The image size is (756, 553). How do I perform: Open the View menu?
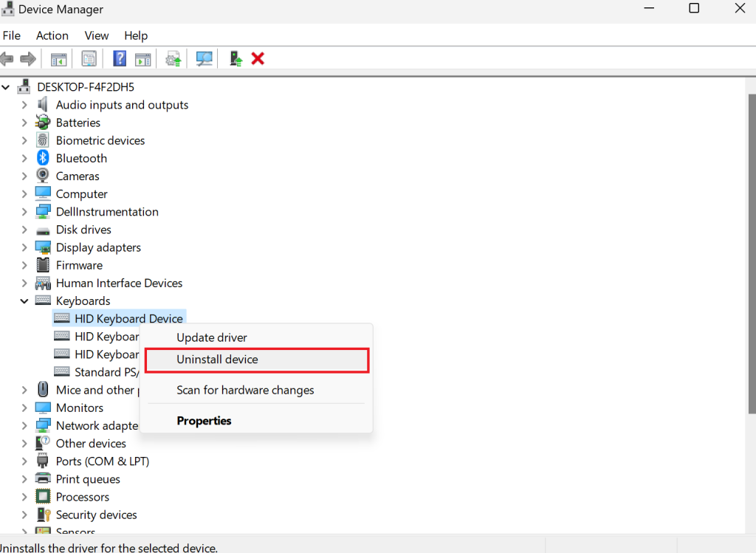tap(96, 35)
